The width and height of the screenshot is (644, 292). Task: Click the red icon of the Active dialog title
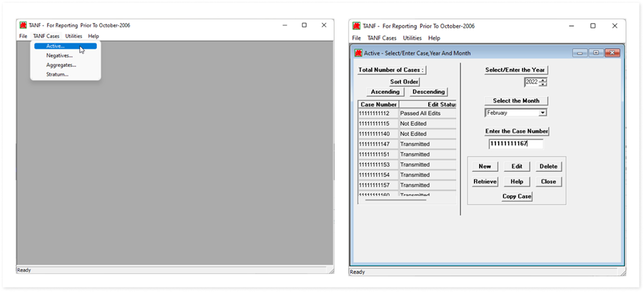click(359, 53)
